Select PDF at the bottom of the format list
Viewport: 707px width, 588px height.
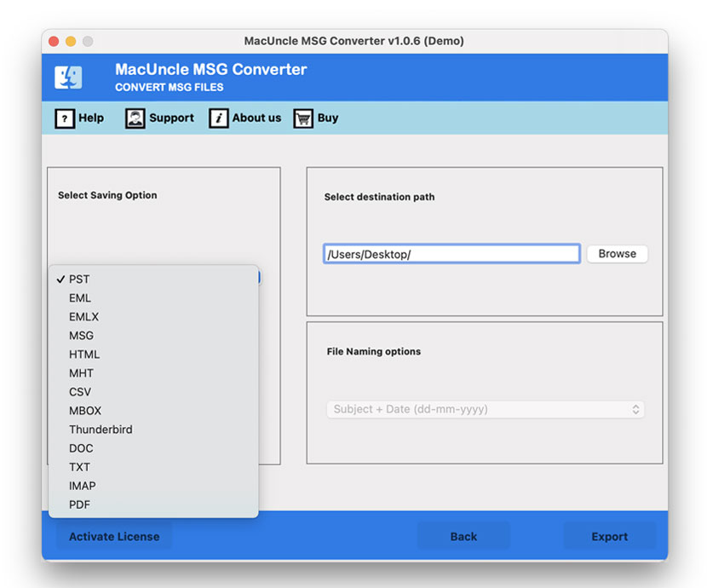pyautogui.click(x=78, y=504)
